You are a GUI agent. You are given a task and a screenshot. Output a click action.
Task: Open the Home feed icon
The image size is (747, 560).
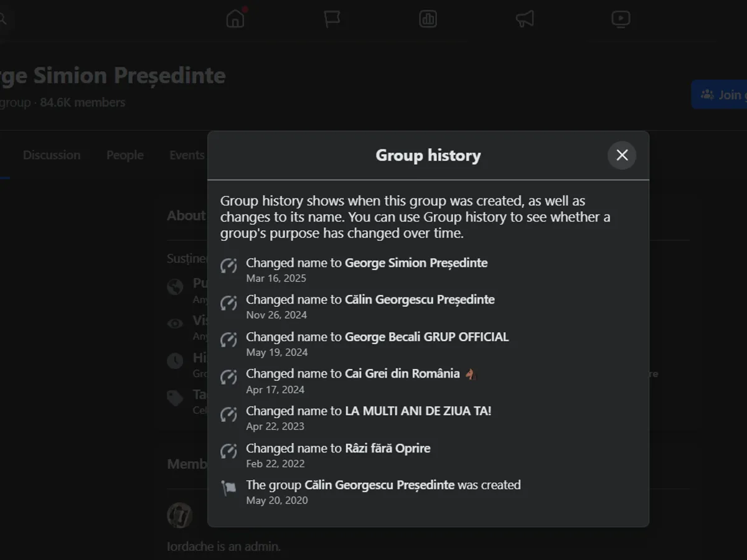pos(235,19)
